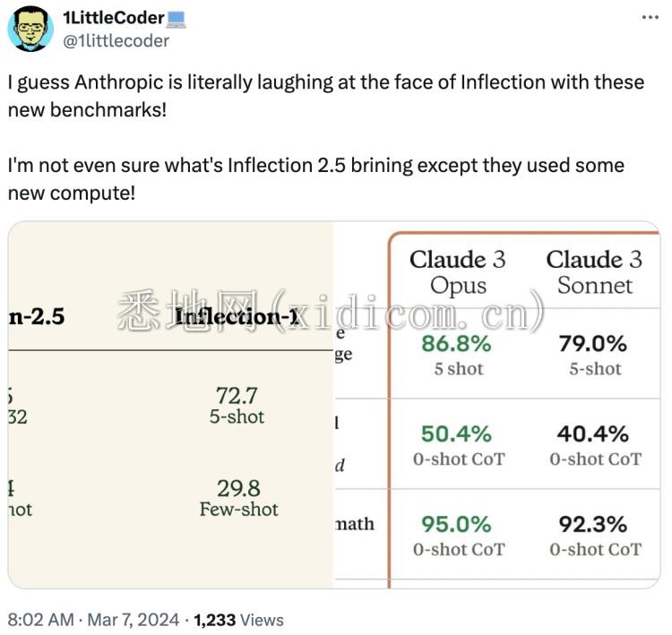This screenshot has width=672, height=635.
Task: Click the 8:02 AM Mar 7, 2024 timestamp
Action: 95,619
